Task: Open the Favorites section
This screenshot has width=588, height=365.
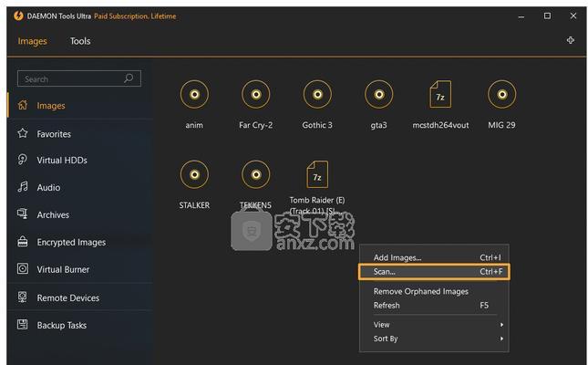Action: coord(54,134)
